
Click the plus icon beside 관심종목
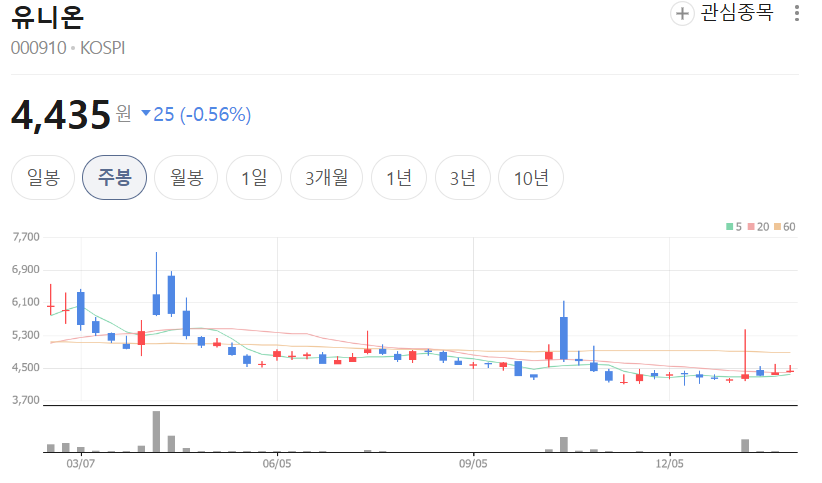(682, 13)
